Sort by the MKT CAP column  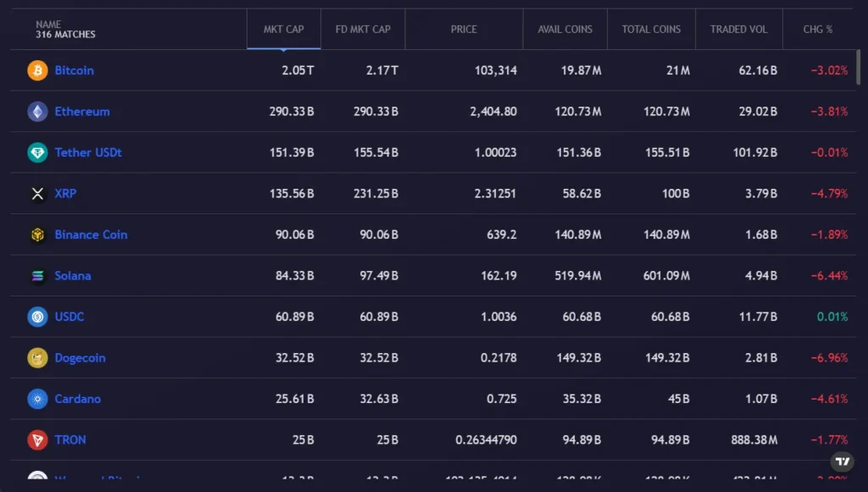[x=283, y=29]
